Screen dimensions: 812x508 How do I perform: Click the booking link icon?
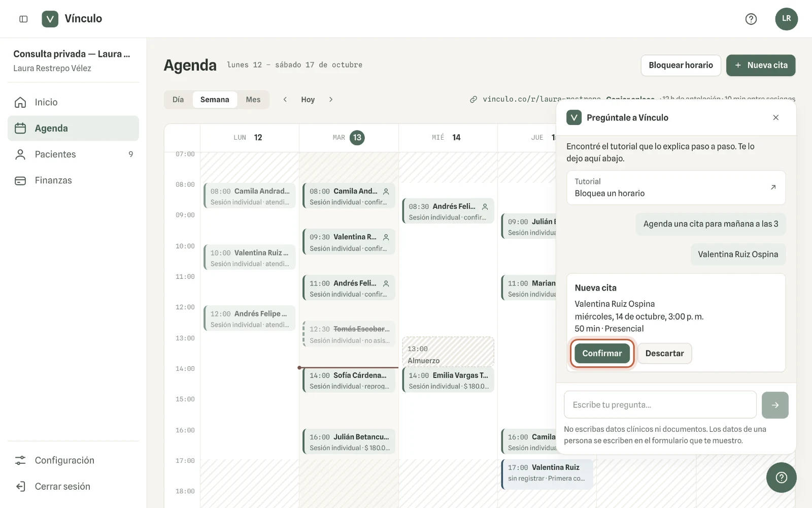(473, 100)
